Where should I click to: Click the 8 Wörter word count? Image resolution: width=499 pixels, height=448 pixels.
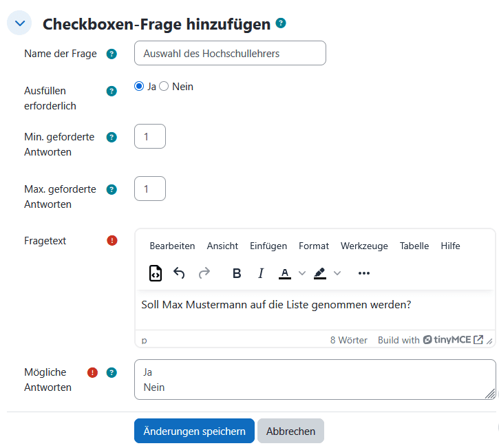point(348,340)
